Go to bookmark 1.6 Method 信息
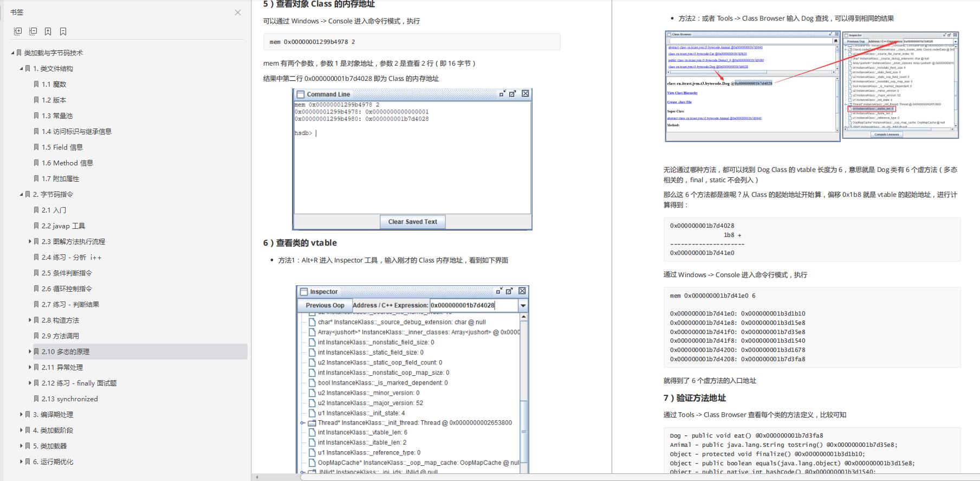 tap(67, 163)
